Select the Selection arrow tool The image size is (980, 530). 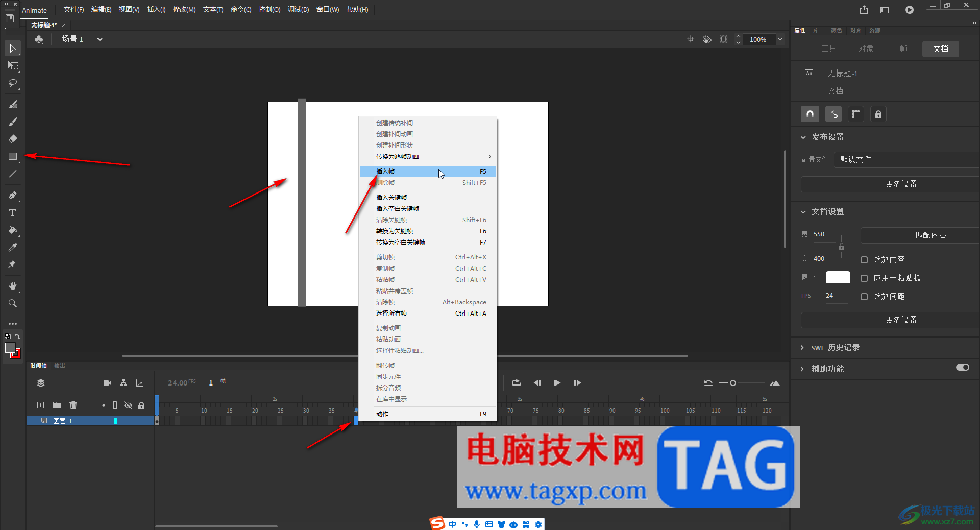13,49
